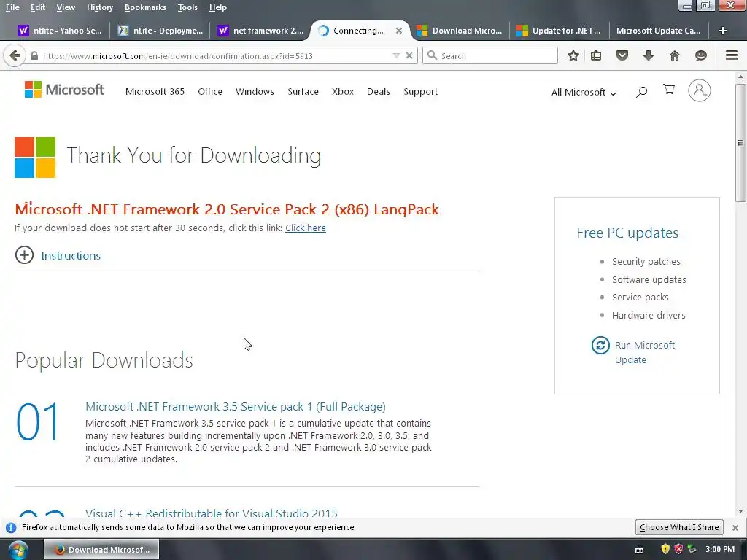
Task: Click into the URL address field
Action: 214,55
